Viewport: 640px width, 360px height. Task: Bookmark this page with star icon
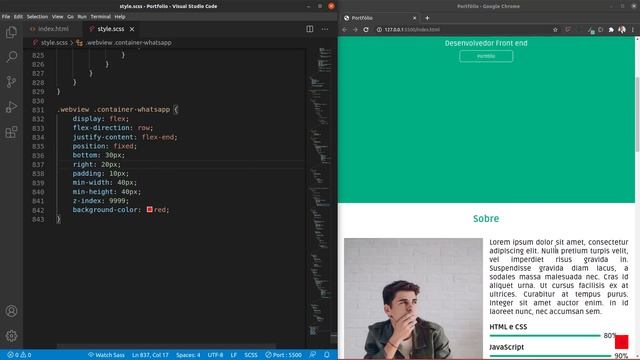pyautogui.click(x=555, y=29)
